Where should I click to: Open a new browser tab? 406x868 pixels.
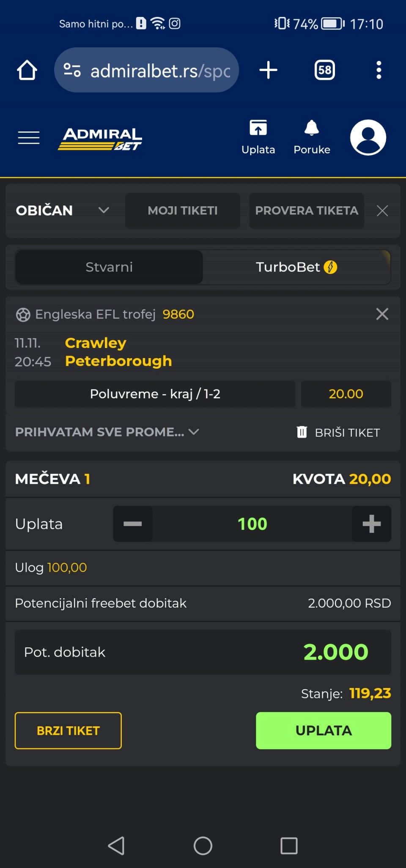point(268,70)
